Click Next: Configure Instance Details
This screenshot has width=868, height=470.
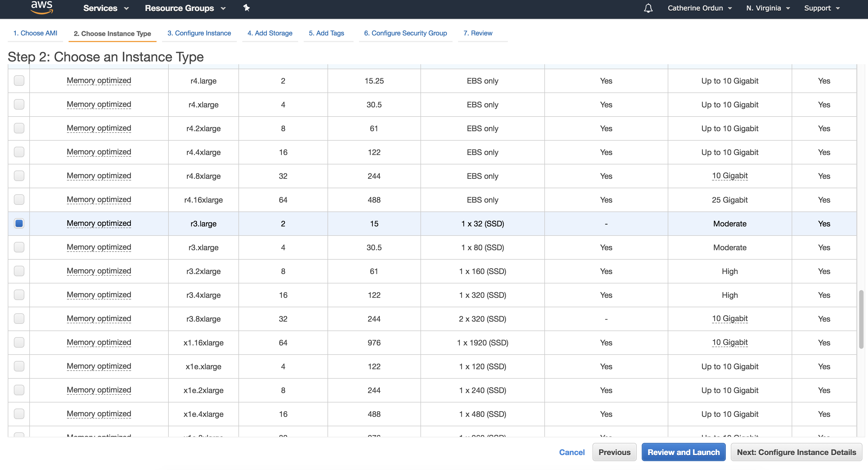tap(796, 452)
